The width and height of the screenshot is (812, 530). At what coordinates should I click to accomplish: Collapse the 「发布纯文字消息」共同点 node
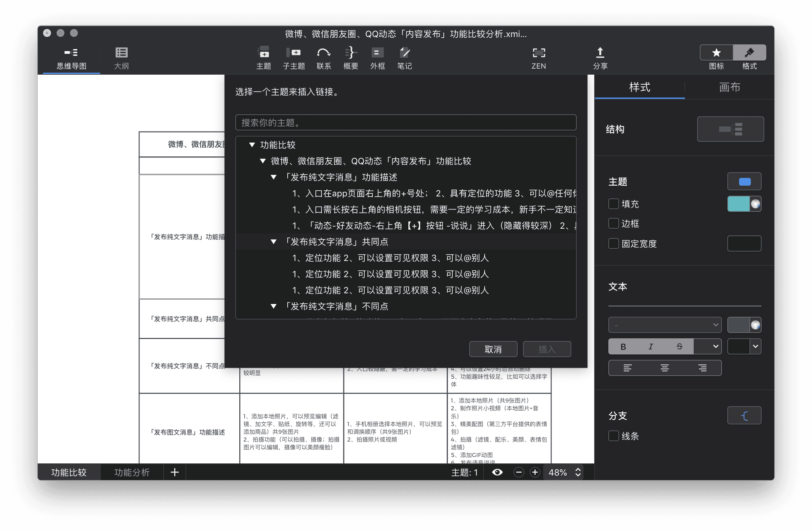tap(274, 241)
